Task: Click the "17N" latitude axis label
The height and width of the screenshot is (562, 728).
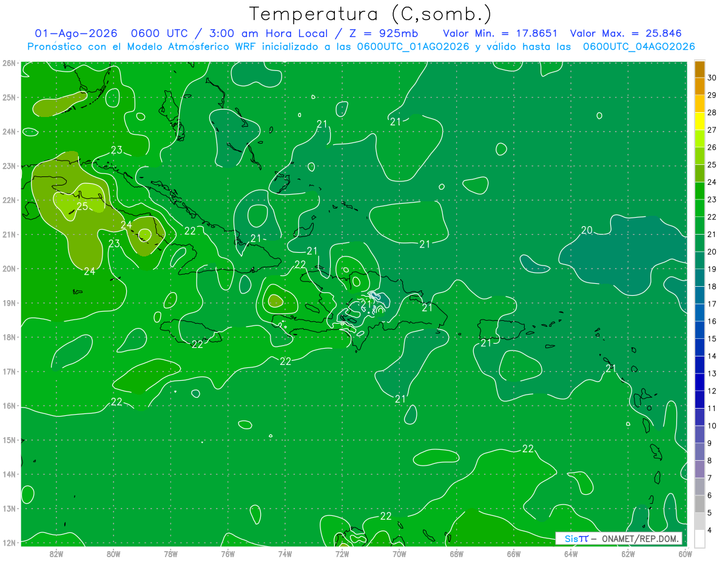Action: point(9,372)
